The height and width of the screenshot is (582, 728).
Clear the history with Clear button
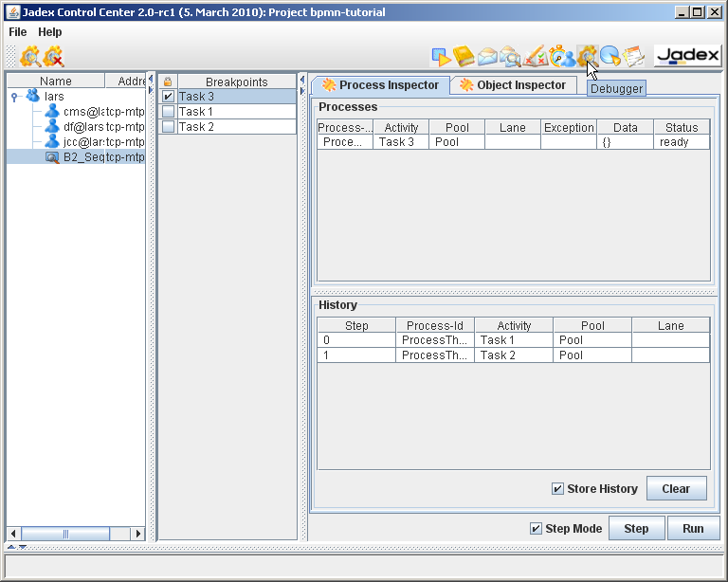pos(676,489)
